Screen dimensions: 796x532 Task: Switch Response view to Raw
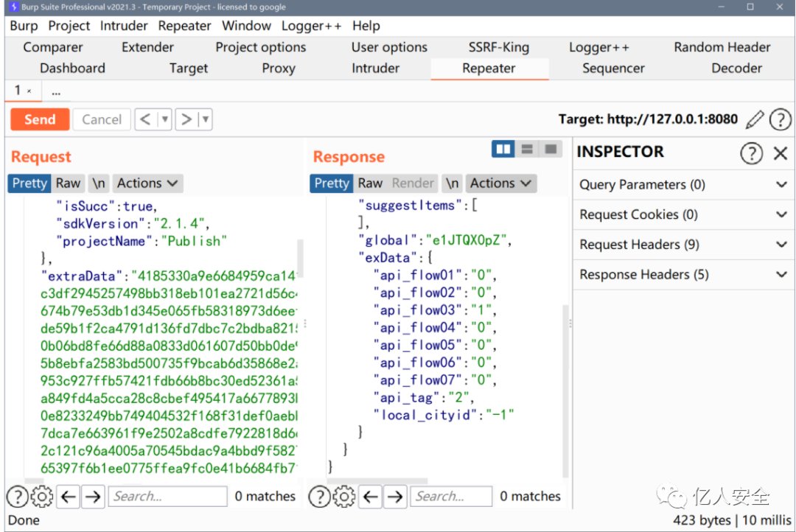[370, 183]
